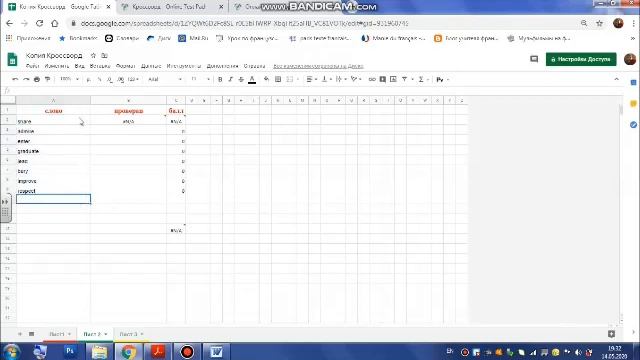Open the Справка menu
This screenshot has height=360, width=640.
coord(254,66)
